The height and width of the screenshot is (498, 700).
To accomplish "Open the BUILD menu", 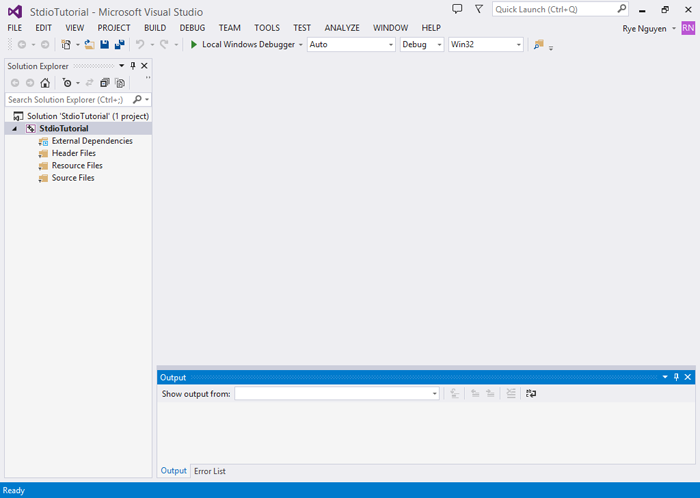I will 155,28.
